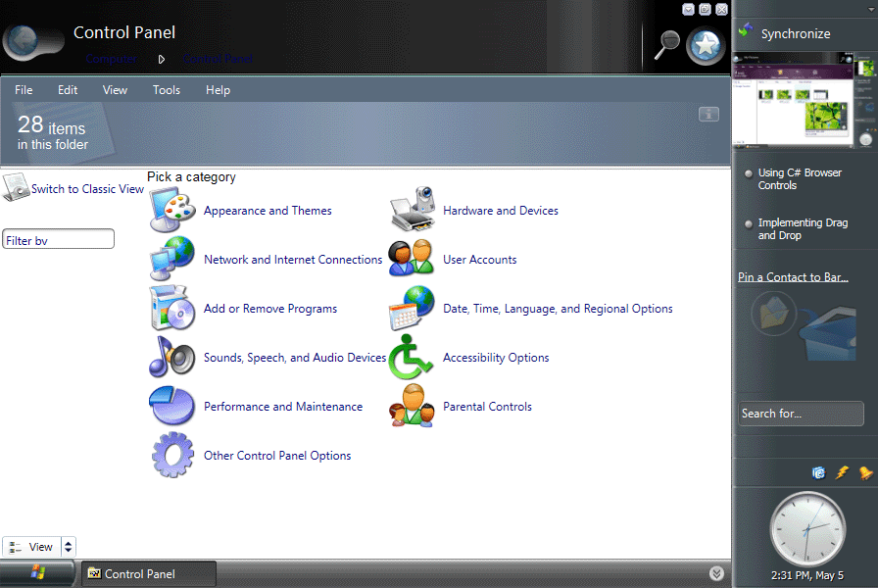Open Date, Time, Language, and Regional Options link
The height and width of the screenshot is (588, 878).
click(x=558, y=309)
